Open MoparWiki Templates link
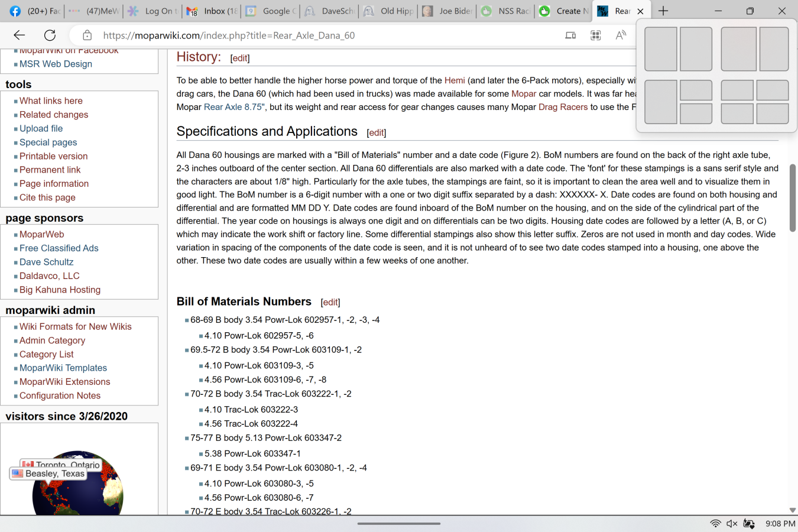Screen dimensions: 798x532 63,368
